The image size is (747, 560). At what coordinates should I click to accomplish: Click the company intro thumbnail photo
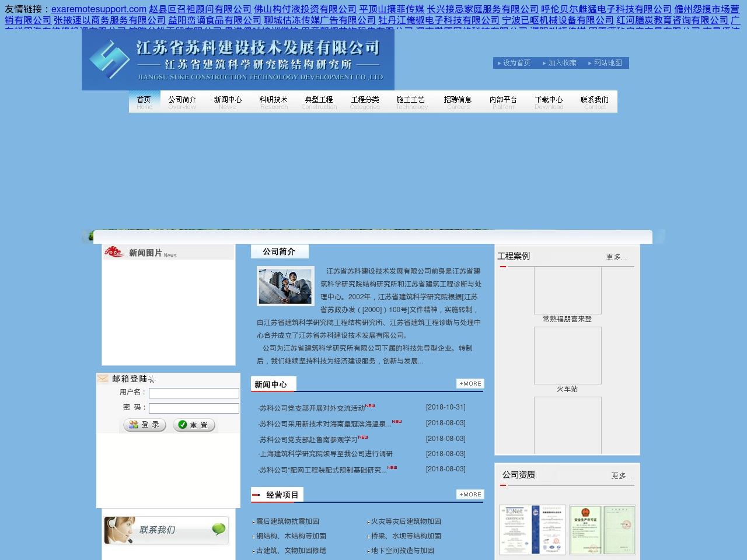[285, 286]
